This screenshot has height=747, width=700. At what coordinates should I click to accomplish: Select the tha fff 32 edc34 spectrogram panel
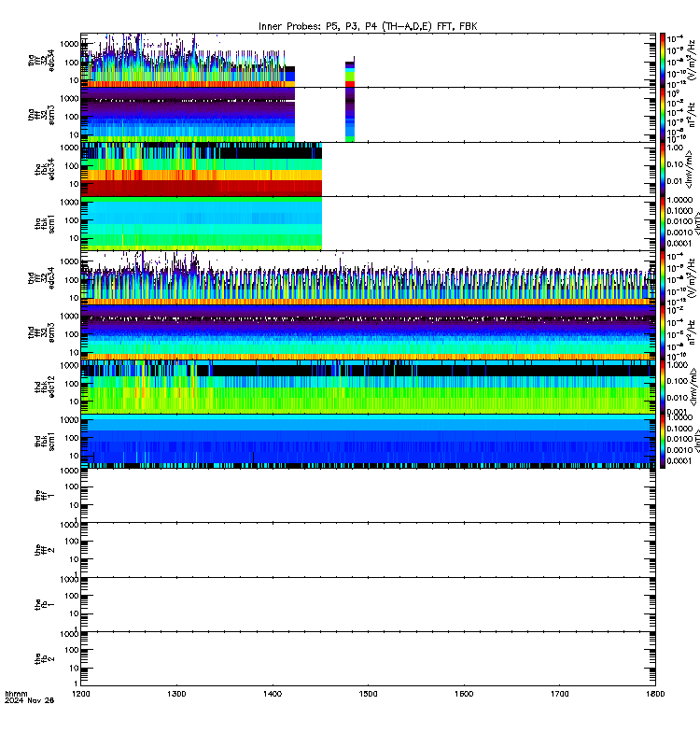[368, 60]
